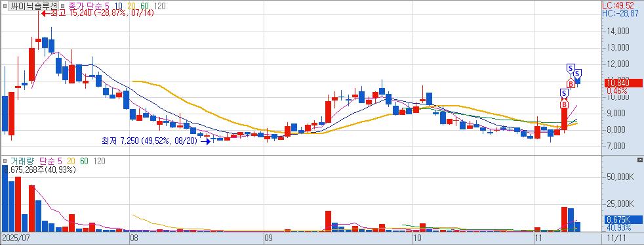Screen dimensions: 644x245
Task: Select the volume 단순 5 average label
Action: (x=52, y=161)
